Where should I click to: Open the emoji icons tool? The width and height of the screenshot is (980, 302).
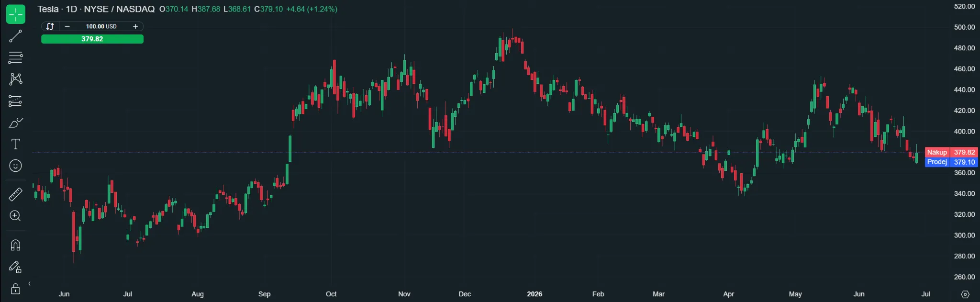coord(16,166)
